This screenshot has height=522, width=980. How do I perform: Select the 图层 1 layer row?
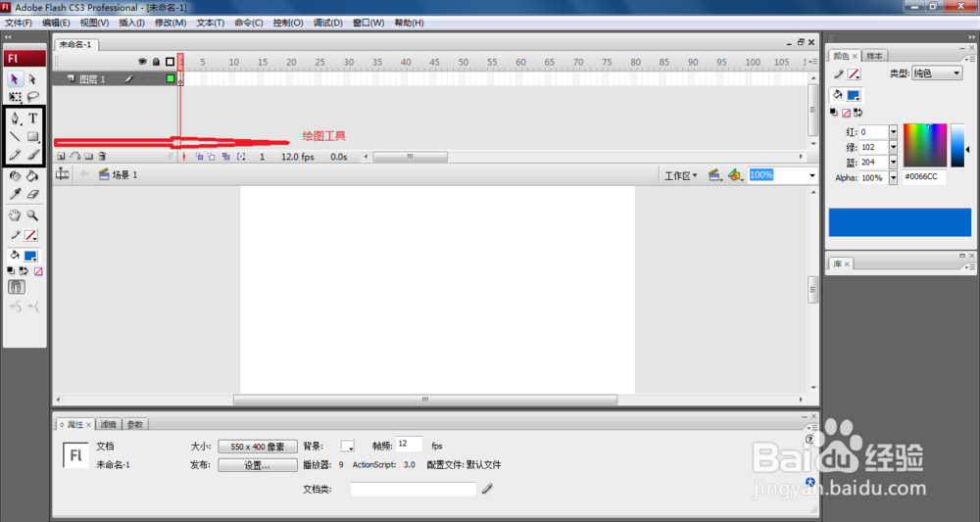115,78
